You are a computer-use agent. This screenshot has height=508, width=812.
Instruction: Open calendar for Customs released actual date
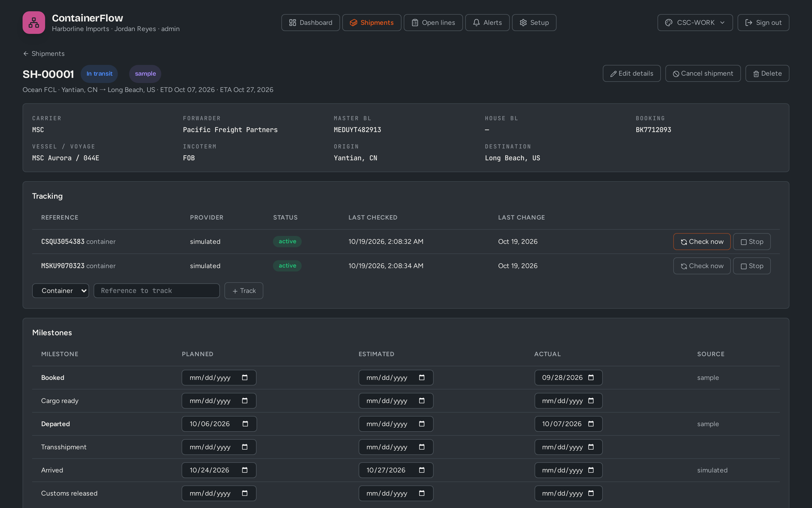(591, 494)
